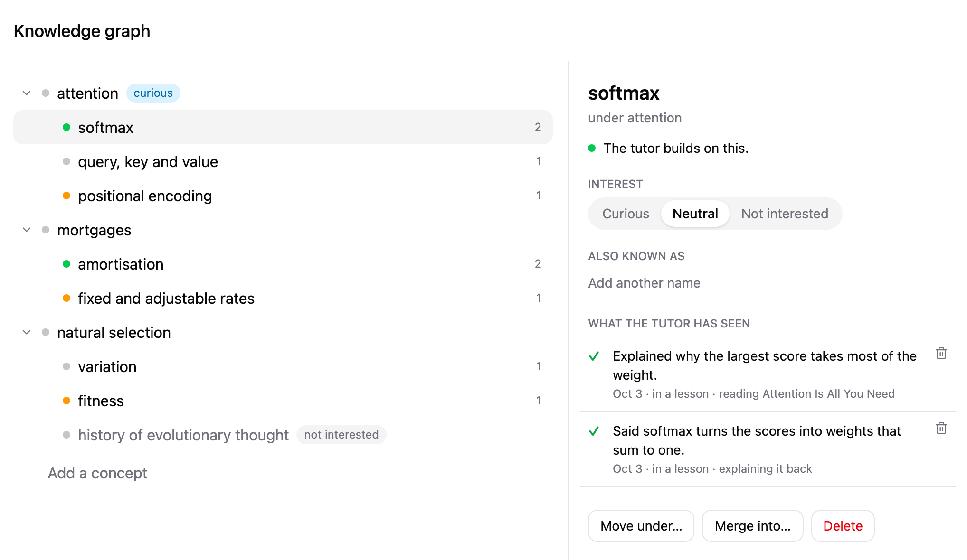This screenshot has width=967, height=560.
Task: Select the amortisation concept
Action: click(x=283, y=264)
